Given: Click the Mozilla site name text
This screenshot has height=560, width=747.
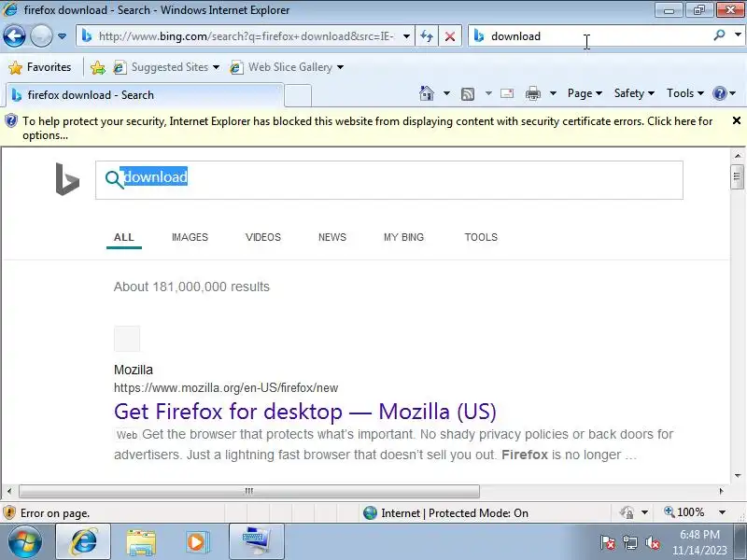Looking at the screenshot, I should (134, 370).
